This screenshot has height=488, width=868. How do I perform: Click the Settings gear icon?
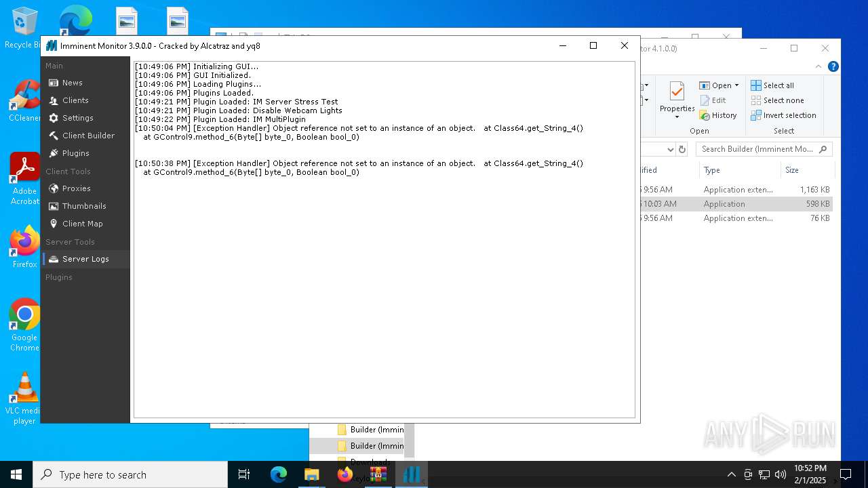(54, 118)
